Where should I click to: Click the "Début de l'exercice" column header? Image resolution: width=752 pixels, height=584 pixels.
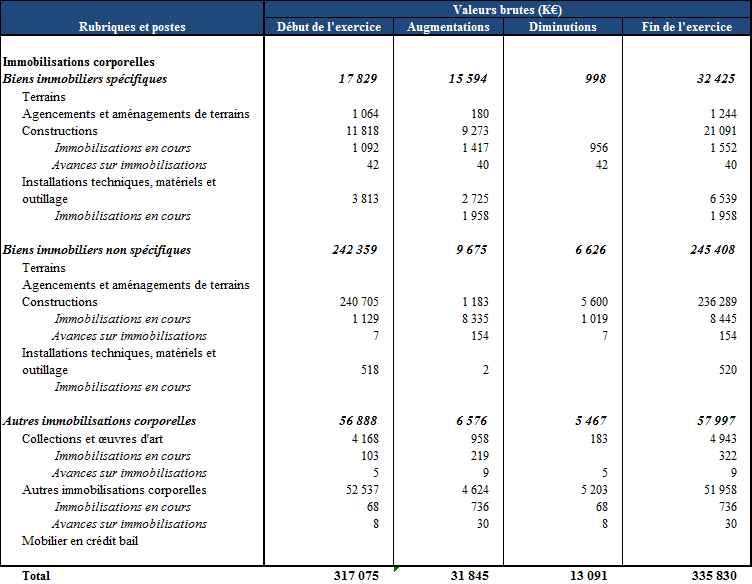pos(328,27)
